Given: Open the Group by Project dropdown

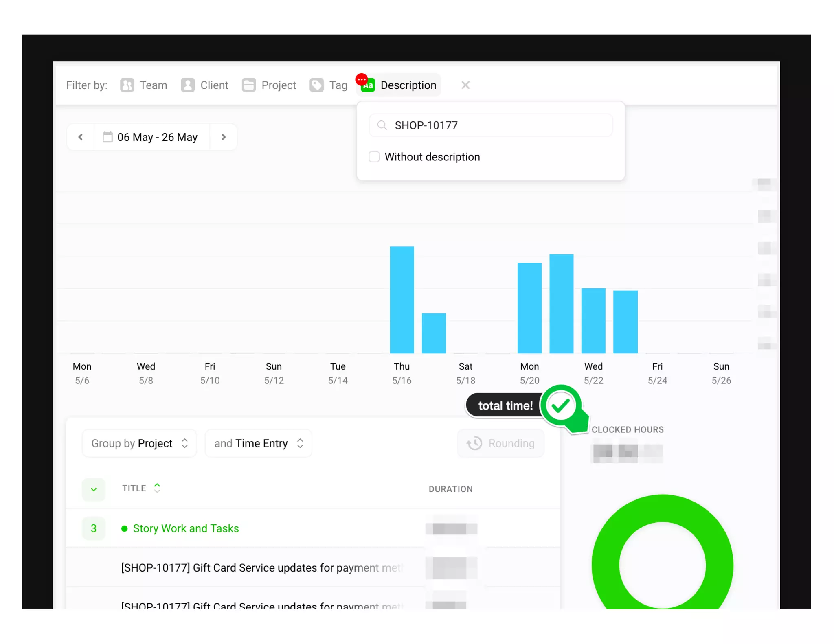Looking at the screenshot, I should [139, 443].
